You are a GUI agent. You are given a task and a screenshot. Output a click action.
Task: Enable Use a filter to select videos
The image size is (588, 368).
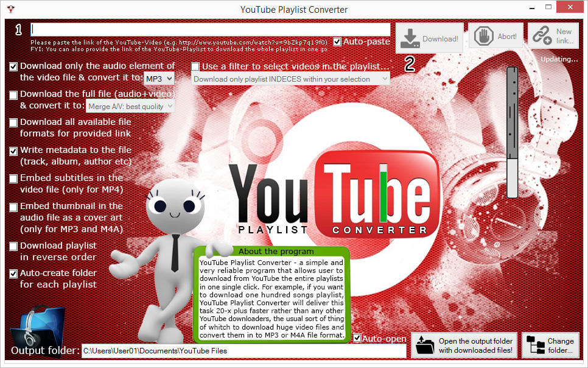click(195, 66)
